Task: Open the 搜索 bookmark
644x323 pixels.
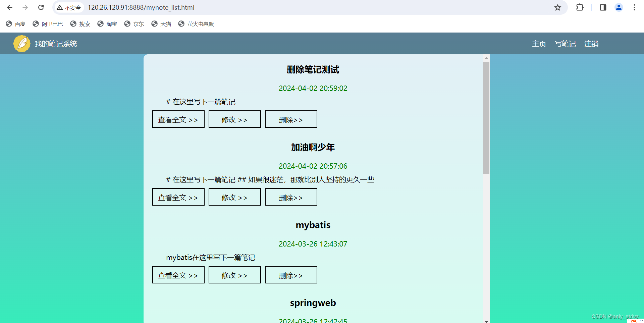Action: pos(80,24)
